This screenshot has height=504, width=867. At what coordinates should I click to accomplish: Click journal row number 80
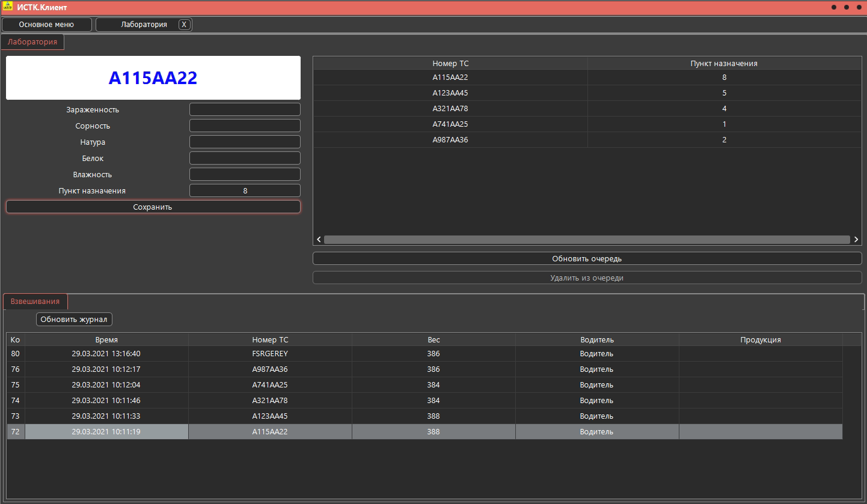[16, 354]
